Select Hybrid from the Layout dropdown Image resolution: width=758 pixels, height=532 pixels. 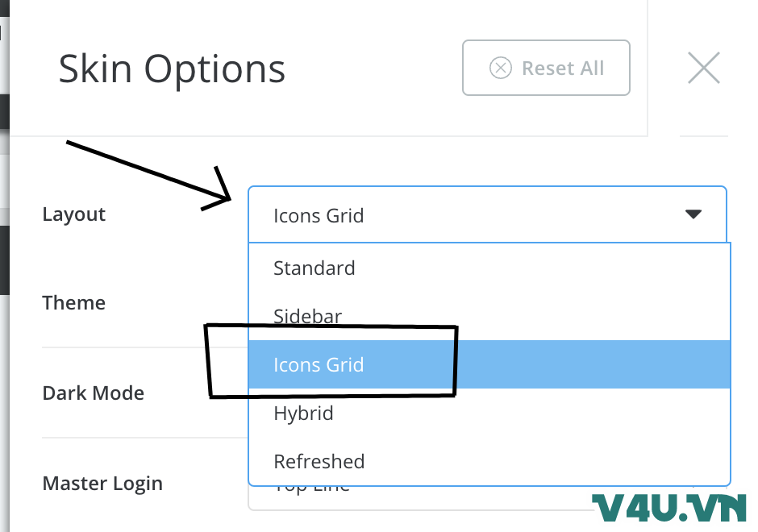pos(304,413)
